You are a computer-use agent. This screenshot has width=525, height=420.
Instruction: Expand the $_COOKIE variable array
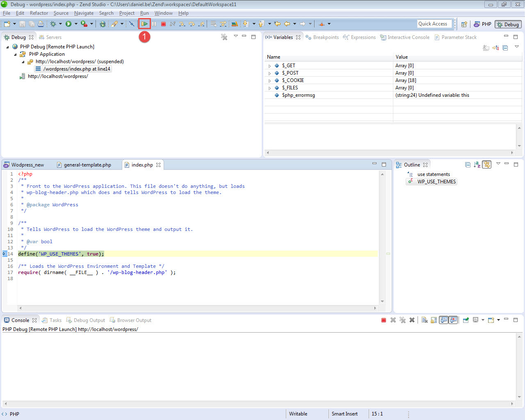[x=269, y=81]
